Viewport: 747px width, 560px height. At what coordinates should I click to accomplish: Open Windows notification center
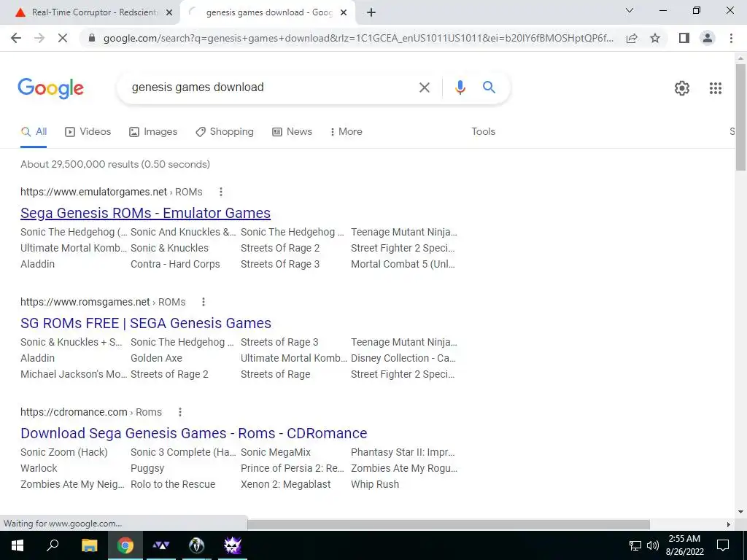pos(723,545)
